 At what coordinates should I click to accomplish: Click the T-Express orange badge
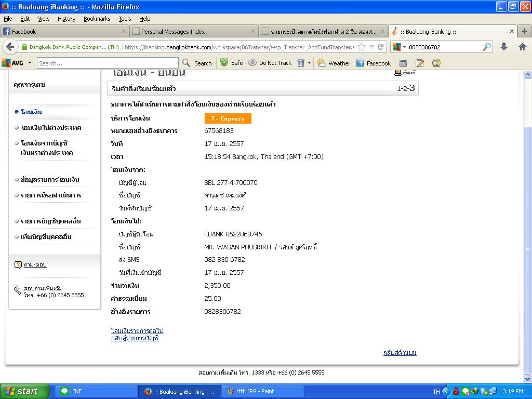[x=228, y=118]
